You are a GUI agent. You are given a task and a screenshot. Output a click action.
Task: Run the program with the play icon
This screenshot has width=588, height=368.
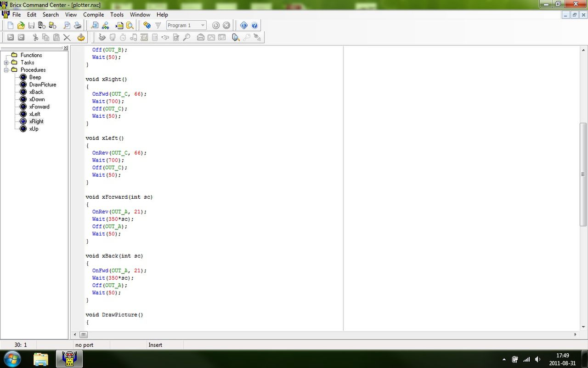point(216,25)
